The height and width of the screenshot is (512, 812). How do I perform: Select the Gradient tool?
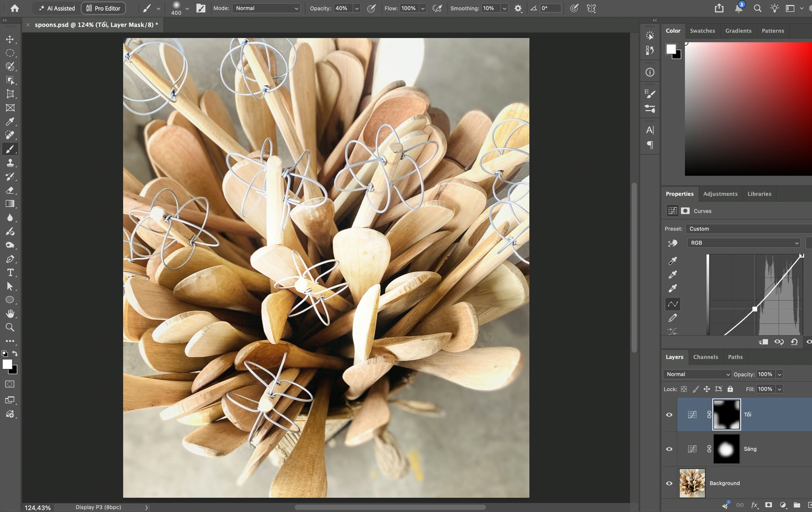10,204
